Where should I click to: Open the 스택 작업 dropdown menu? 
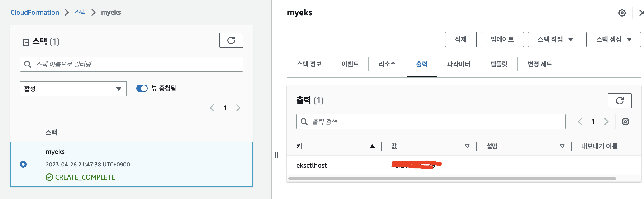(555, 39)
